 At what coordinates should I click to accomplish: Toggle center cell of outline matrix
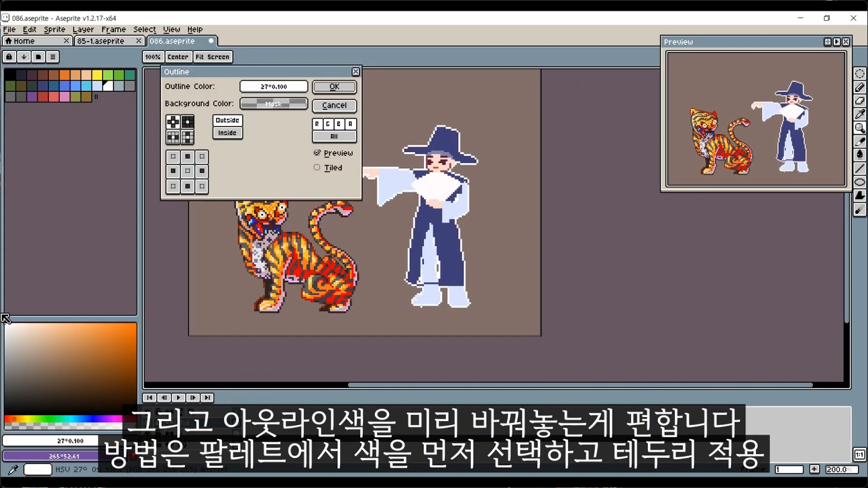pos(187,172)
